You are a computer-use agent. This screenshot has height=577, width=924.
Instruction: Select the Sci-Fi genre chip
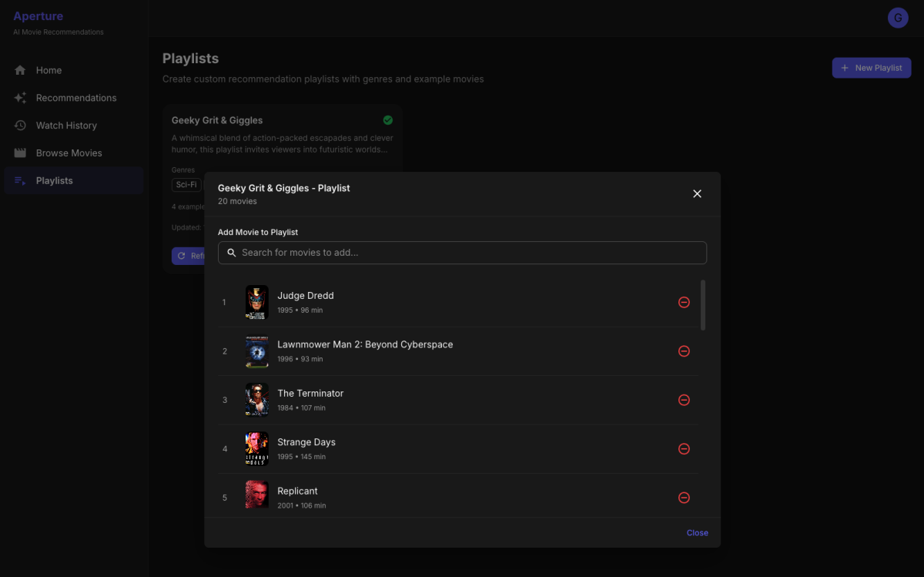click(186, 184)
